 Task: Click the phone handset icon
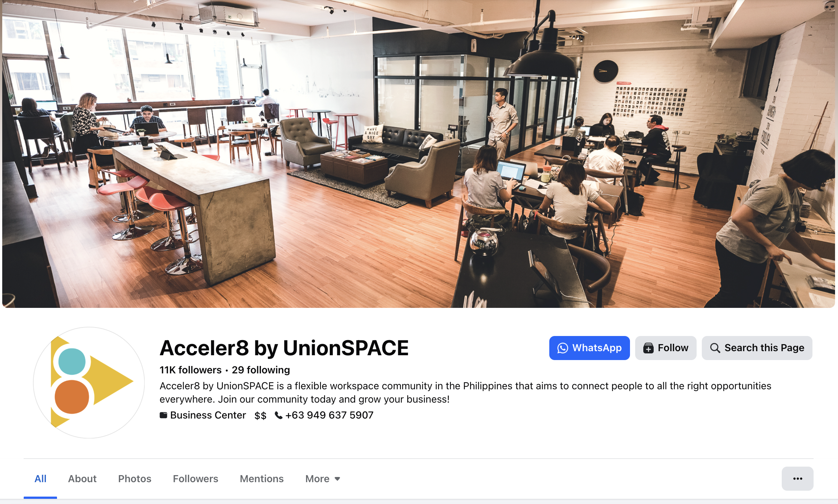click(x=278, y=416)
